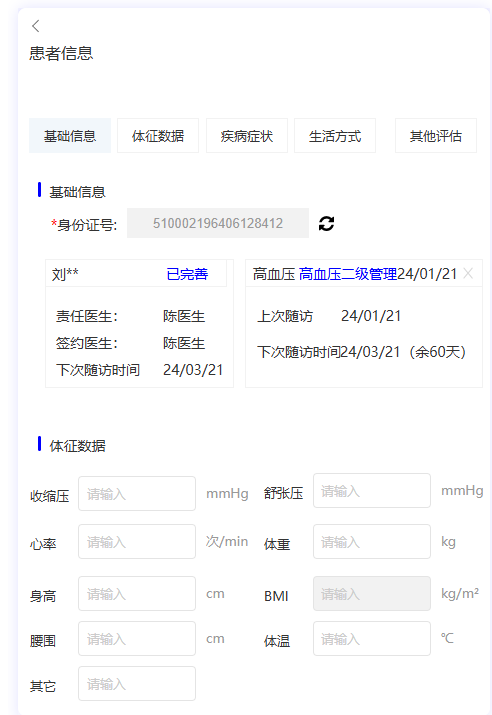
Task: Click the 舒张压 input box
Action: [372, 490]
